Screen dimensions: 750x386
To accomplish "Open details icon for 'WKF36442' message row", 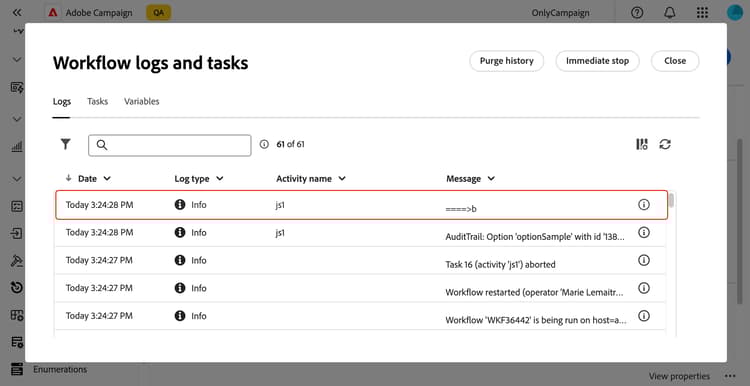I will pos(644,316).
